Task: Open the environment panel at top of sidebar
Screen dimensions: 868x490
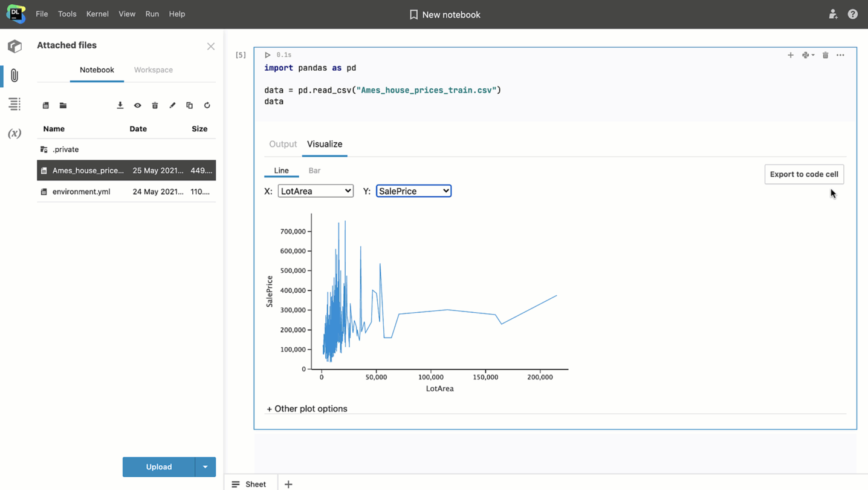Action: pos(14,46)
